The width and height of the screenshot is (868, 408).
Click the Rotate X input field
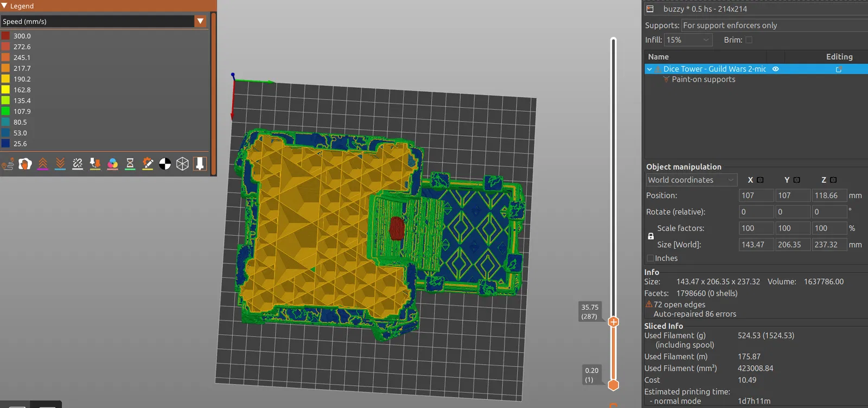point(756,212)
